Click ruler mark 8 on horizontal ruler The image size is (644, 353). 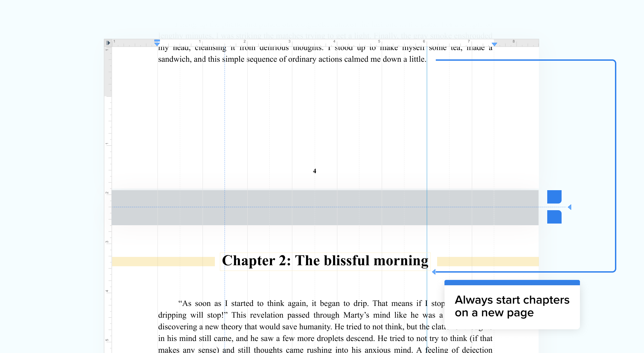tap(514, 41)
